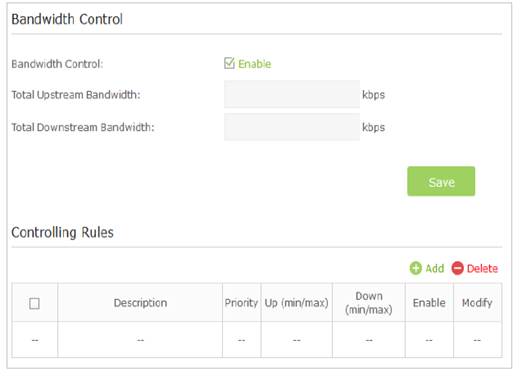Screen dimensions: 522x376
Task: Focus the Total Upstream Bandwidth field
Action: 292,94
